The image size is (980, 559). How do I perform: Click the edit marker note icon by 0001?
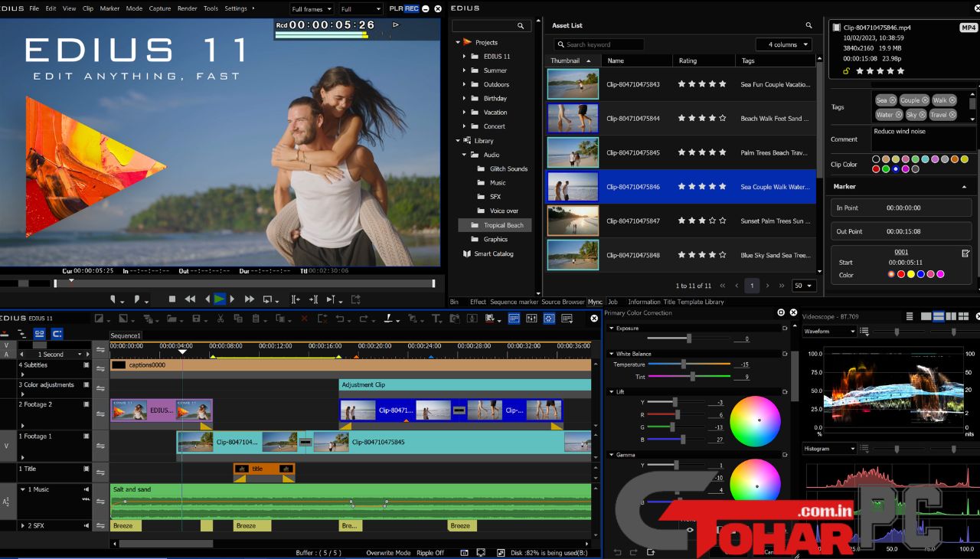click(966, 253)
